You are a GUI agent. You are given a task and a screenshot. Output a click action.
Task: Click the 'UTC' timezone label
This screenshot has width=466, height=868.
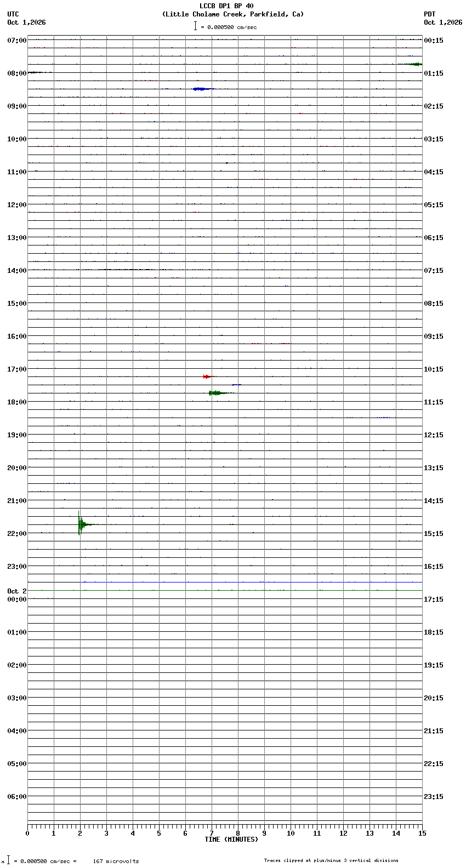[x=13, y=14]
